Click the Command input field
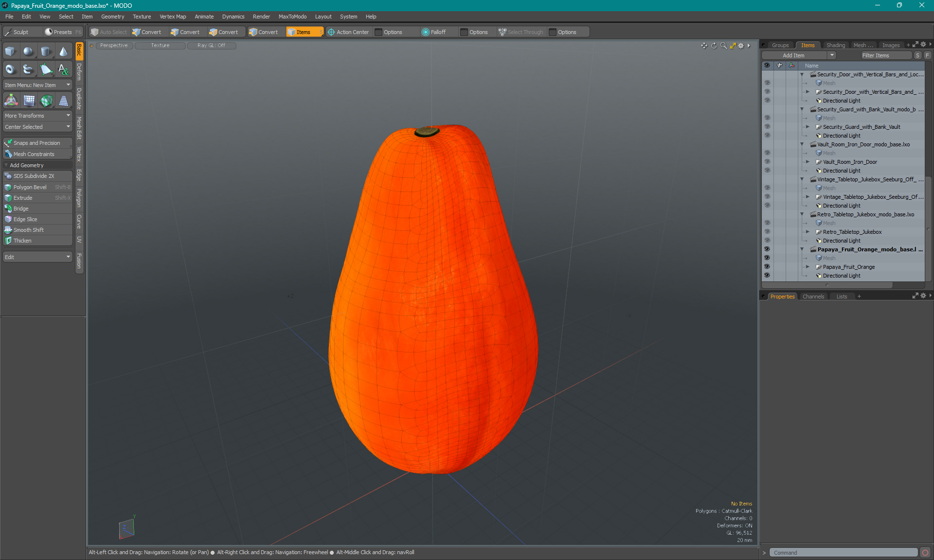Screen dimensions: 934x560 point(844,553)
